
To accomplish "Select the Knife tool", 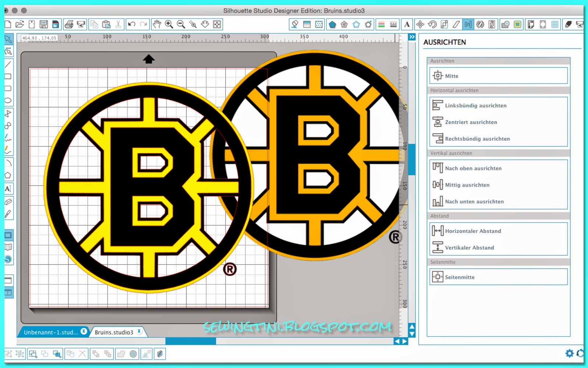I will point(8,214).
